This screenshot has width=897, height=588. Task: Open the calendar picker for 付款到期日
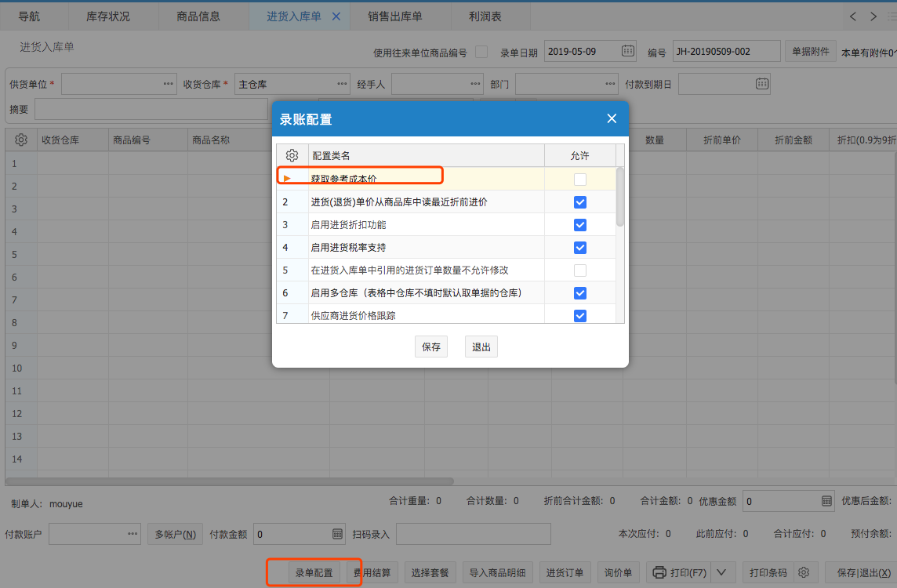pyautogui.click(x=762, y=84)
